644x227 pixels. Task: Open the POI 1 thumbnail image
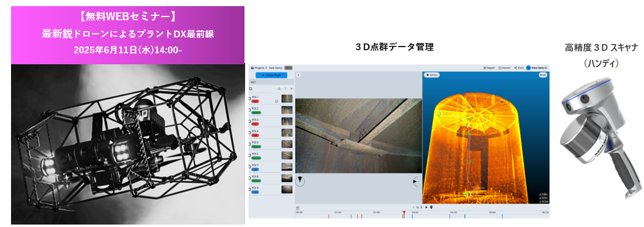[x=287, y=99]
